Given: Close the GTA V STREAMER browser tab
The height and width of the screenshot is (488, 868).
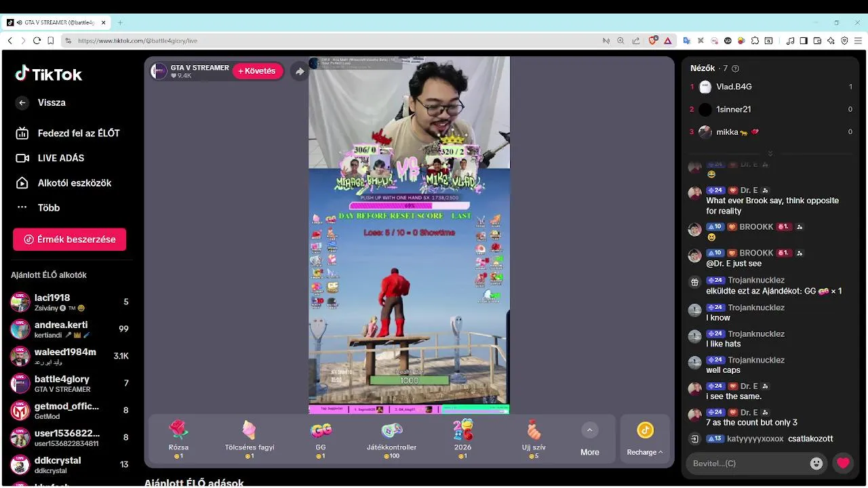Looking at the screenshot, I should tap(104, 22).
